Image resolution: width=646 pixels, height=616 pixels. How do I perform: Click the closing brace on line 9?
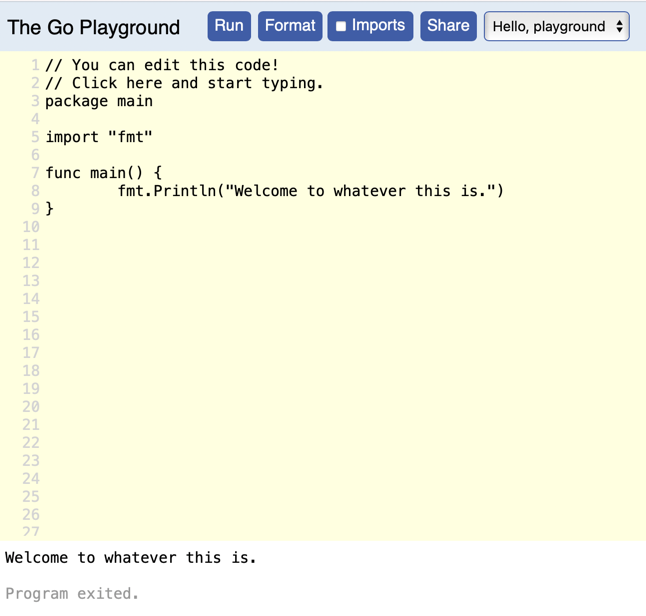pos(50,209)
